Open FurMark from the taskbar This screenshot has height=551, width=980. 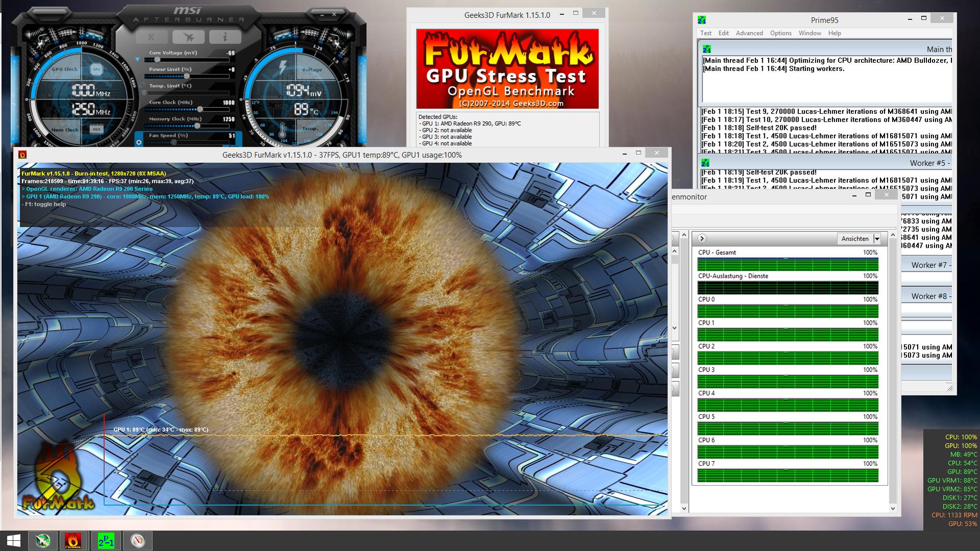click(x=73, y=541)
